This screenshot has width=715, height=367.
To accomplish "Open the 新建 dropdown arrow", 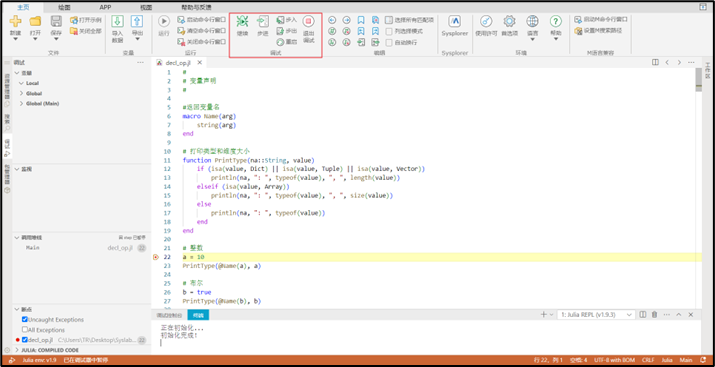I will click(x=16, y=39).
